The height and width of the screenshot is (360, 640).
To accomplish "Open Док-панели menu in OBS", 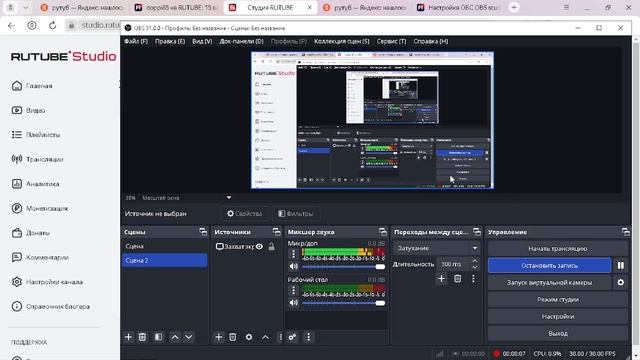I will (241, 41).
